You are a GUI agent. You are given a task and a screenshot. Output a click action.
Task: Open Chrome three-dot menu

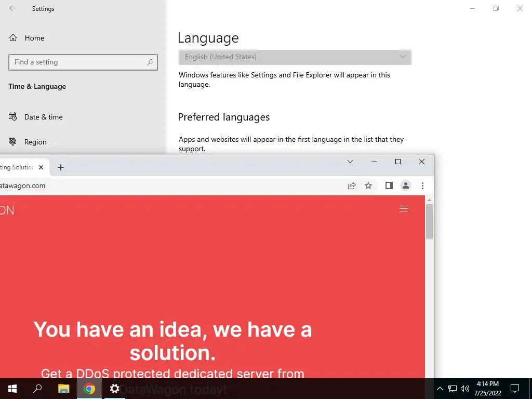422,185
